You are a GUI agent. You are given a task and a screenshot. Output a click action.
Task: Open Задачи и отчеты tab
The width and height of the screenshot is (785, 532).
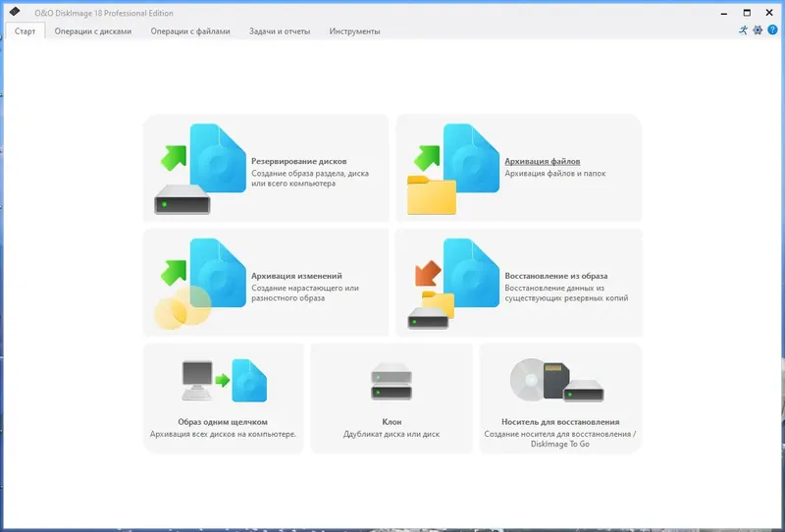click(280, 31)
